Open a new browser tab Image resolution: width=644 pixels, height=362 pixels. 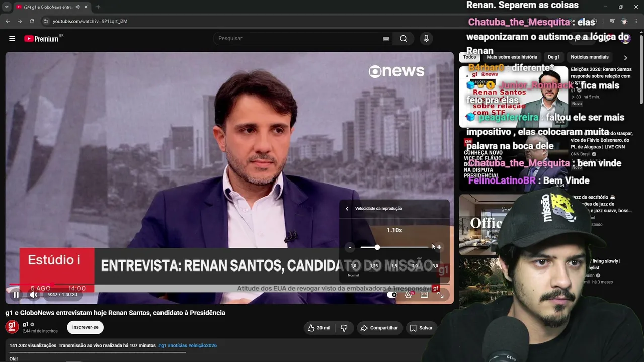pos(98,7)
